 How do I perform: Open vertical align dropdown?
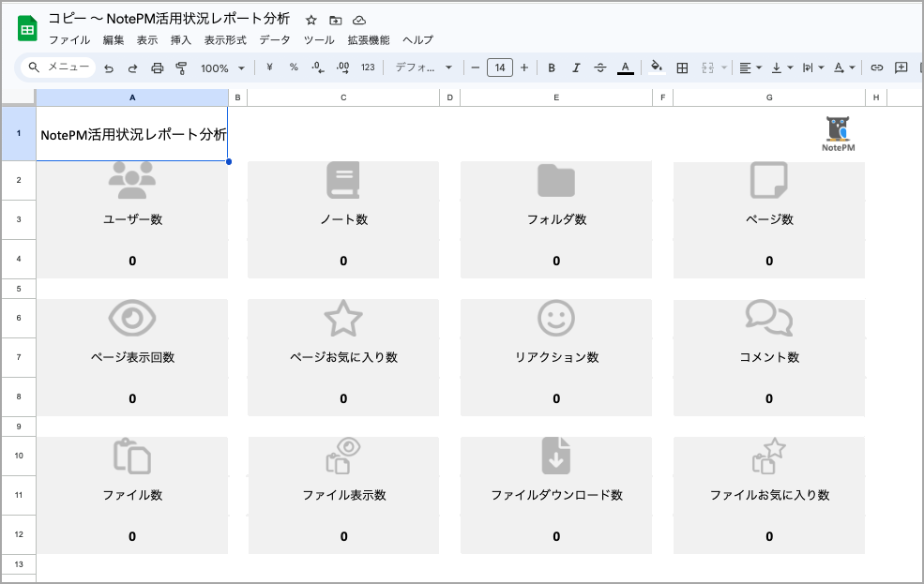tap(782, 67)
